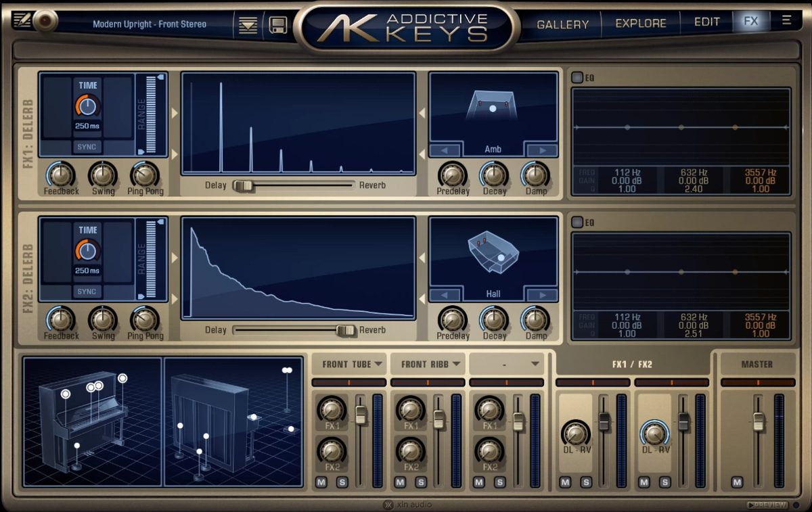The height and width of the screenshot is (512, 812).
Task: Click the notepad icon in top-left corner
Action: pos(21,21)
